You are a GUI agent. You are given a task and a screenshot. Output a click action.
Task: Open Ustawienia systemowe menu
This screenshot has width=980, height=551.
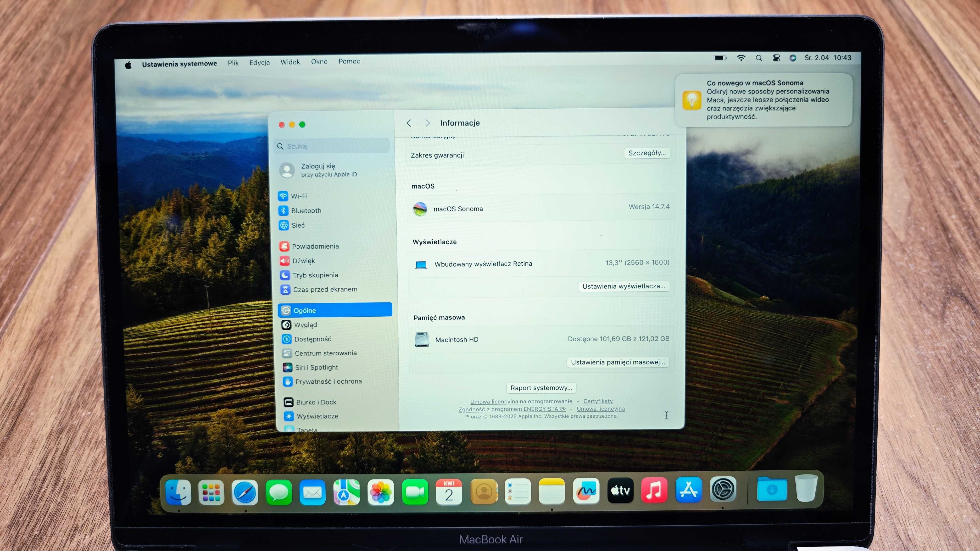(180, 64)
